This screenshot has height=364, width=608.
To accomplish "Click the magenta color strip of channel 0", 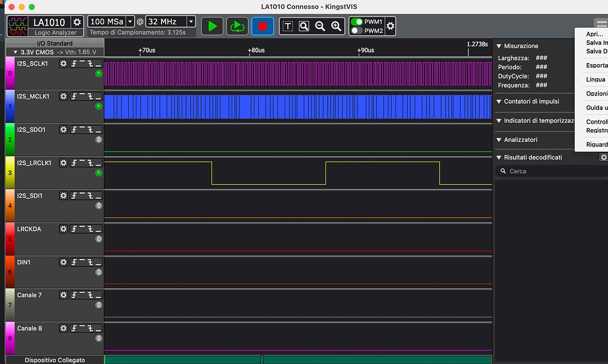I will [9, 73].
